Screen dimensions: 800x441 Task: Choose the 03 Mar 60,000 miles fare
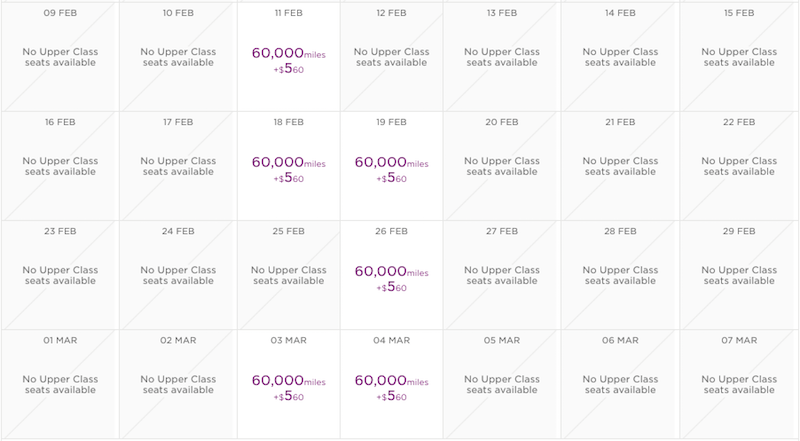coord(288,385)
